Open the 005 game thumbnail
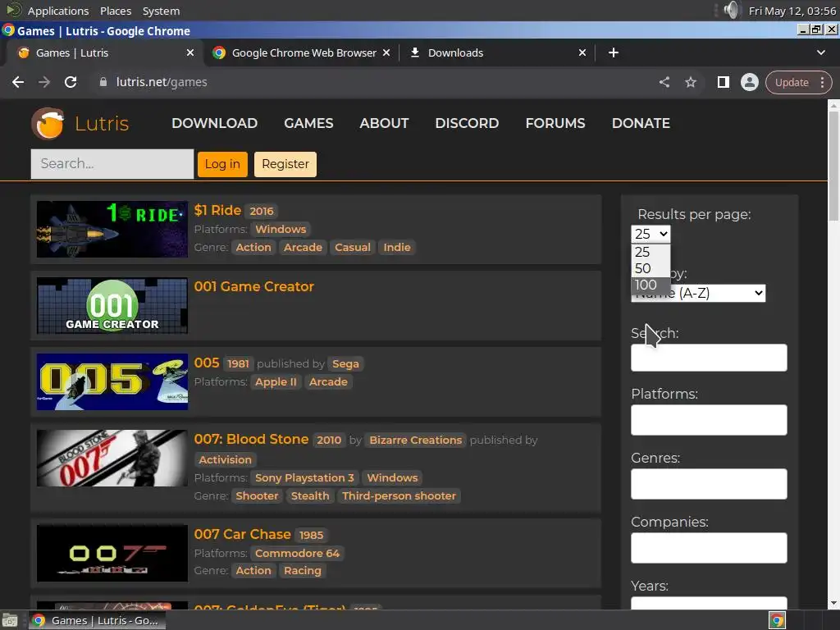This screenshot has height=630, width=840. pyautogui.click(x=112, y=381)
